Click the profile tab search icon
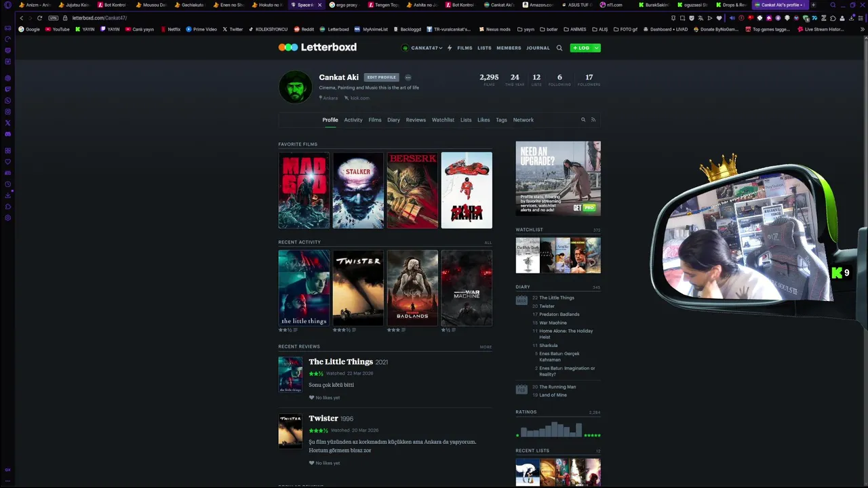This screenshot has width=868, height=488. pyautogui.click(x=583, y=120)
